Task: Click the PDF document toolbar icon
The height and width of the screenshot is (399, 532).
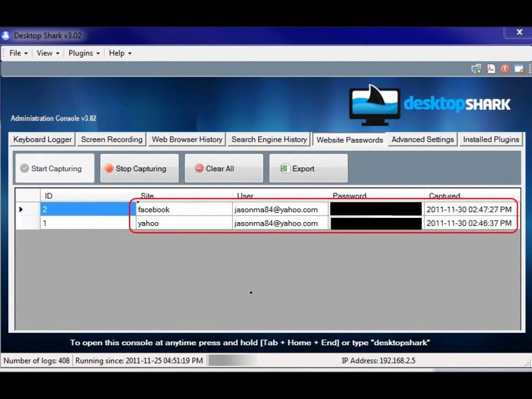Action: click(491, 69)
